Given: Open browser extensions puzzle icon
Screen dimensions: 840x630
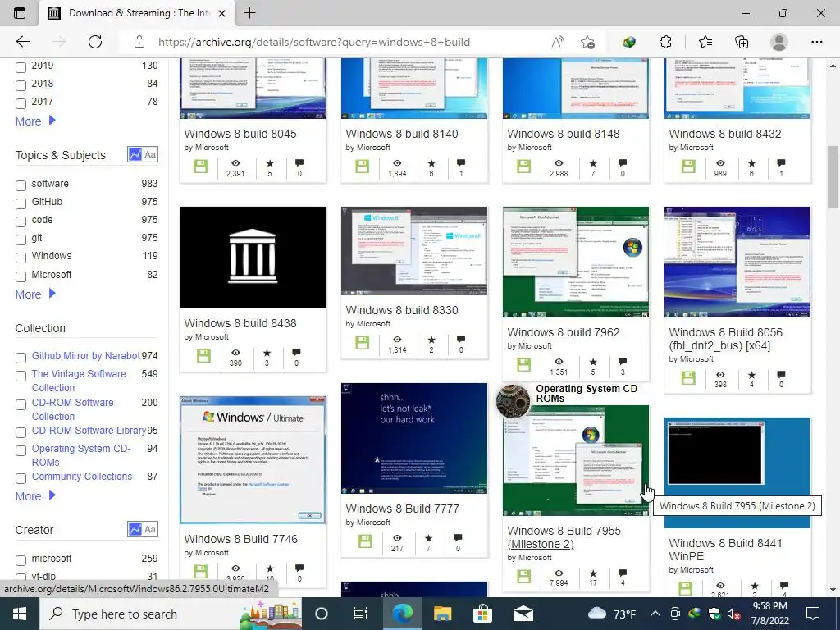Looking at the screenshot, I should [x=665, y=42].
